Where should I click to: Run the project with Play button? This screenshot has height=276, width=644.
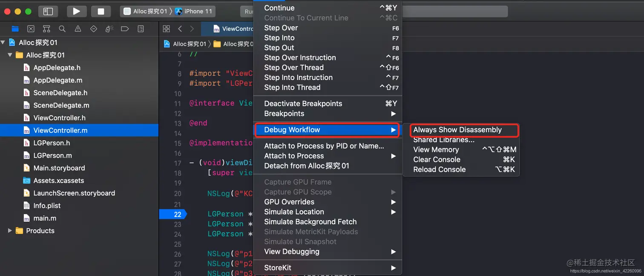pyautogui.click(x=77, y=11)
